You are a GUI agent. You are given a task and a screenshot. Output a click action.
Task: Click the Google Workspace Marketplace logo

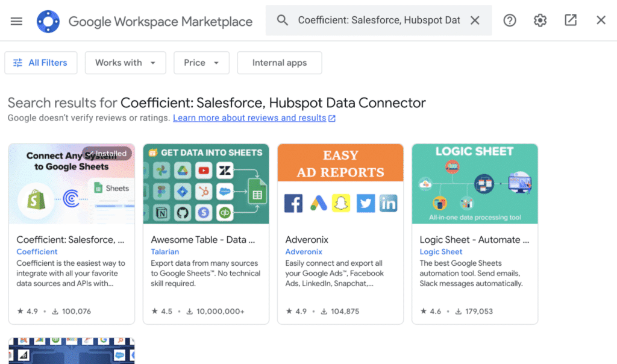(x=48, y=21)
